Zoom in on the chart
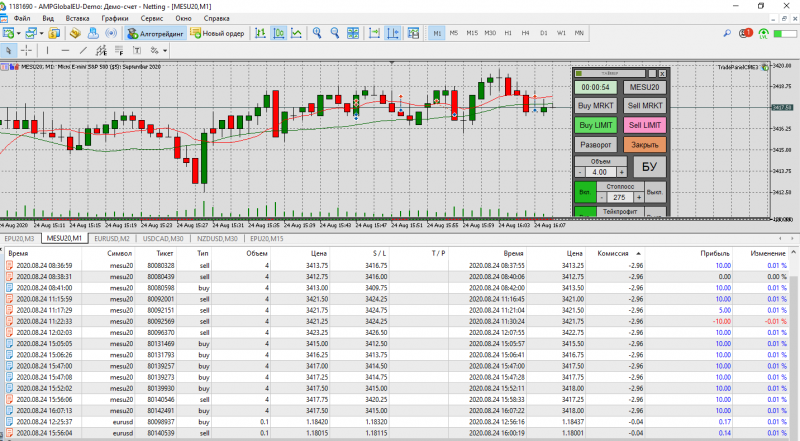Image resolution: width=800 pixels, height=441 pixels. [x=317, y=33]
